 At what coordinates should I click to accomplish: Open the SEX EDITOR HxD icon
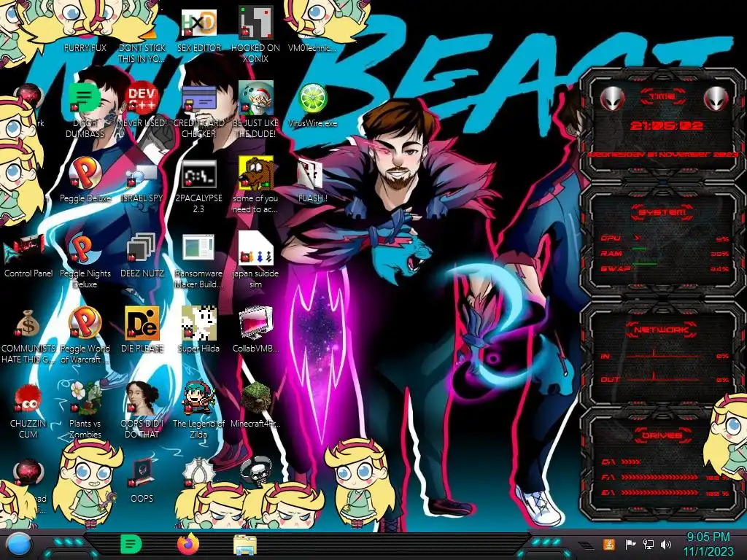(199, 23)
